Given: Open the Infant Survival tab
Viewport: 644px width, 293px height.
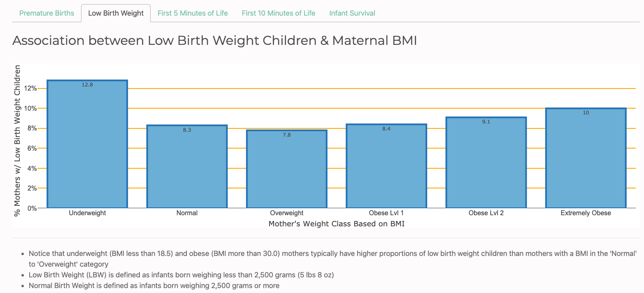Looking at the screenshot, I should coord(352,13).
